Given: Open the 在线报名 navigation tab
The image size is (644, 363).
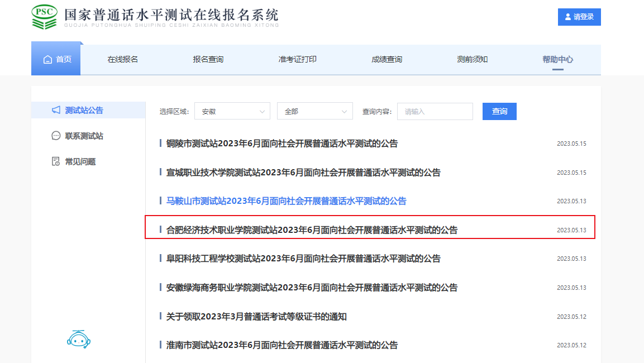Looking at the screenshot, I should coord(122,59).
